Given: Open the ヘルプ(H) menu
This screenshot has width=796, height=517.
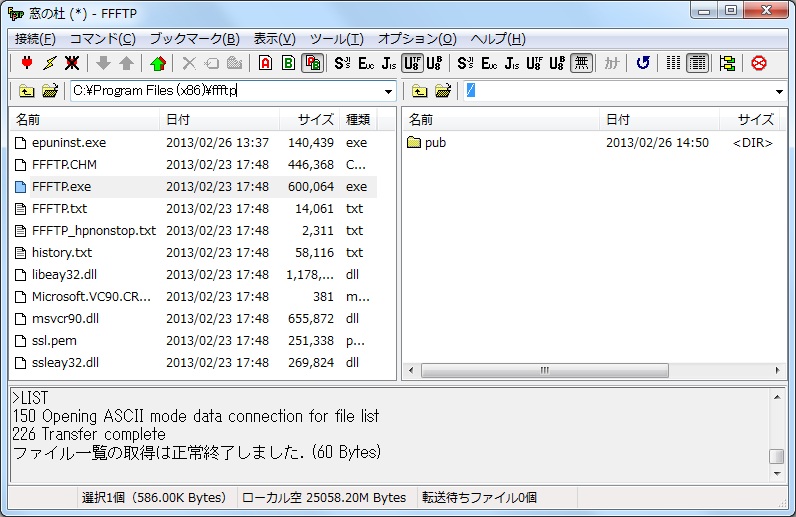Looking at the screenshot, I should click(498, 39).
